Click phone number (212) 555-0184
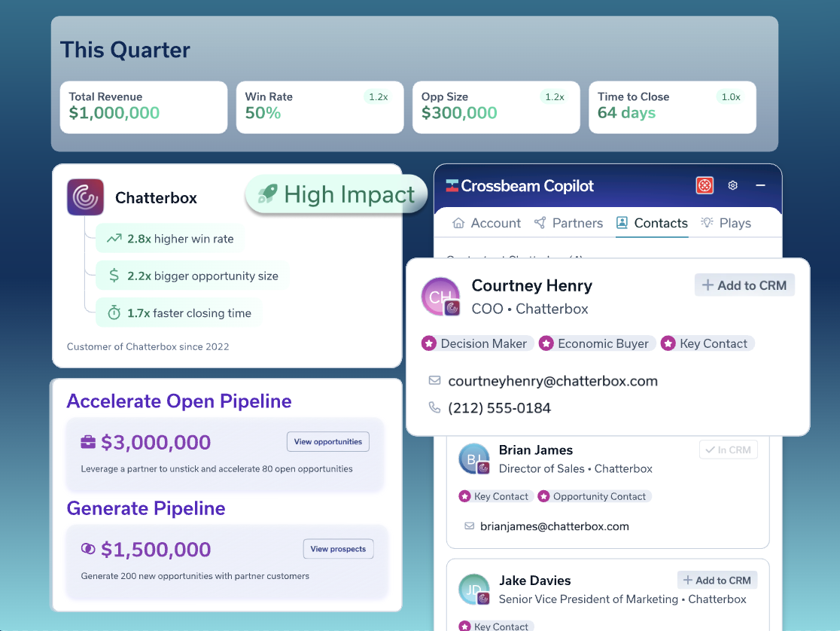Viewport: 840px width, 631px height. click(499, 408)
